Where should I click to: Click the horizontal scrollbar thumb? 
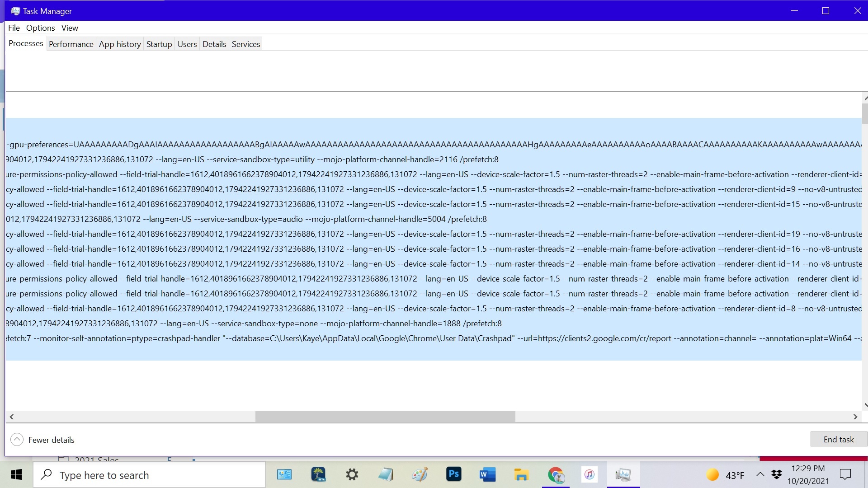(x=385, y=417)
